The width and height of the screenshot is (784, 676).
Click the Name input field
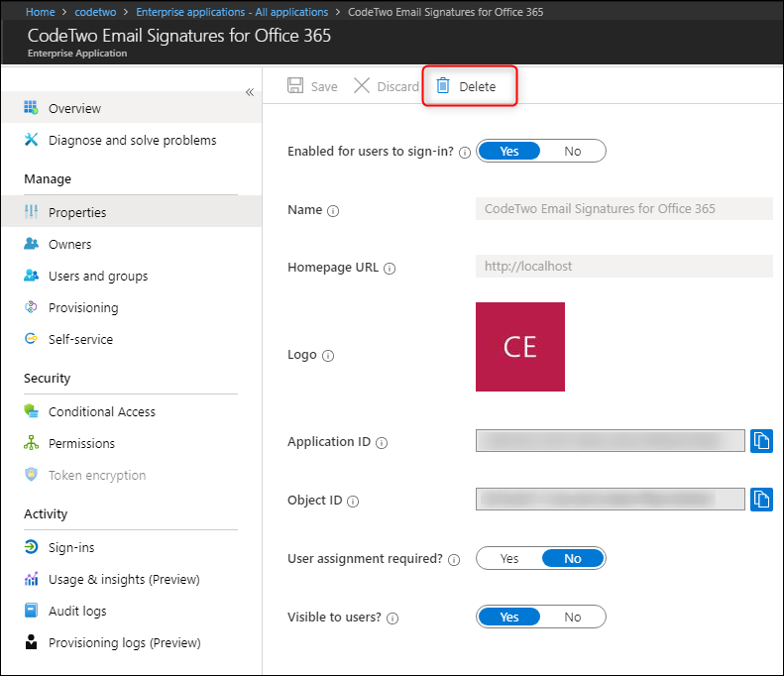pos(624,208)
